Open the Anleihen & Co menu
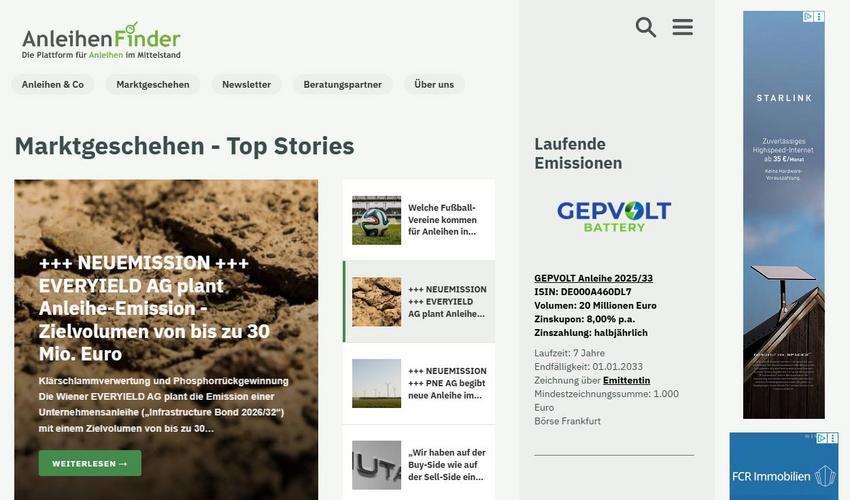Image resolution: width=850 pixels, height=500 pixels. pos(53,85)
